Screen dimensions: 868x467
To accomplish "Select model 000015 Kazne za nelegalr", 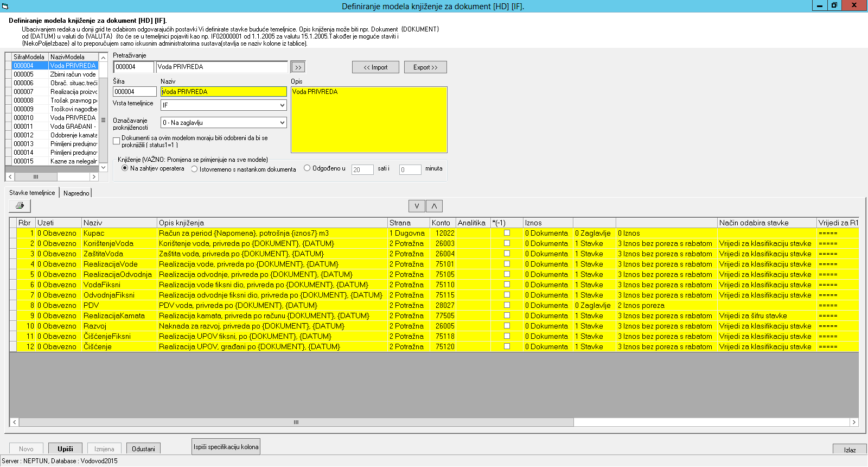I will tap(55, 161).
